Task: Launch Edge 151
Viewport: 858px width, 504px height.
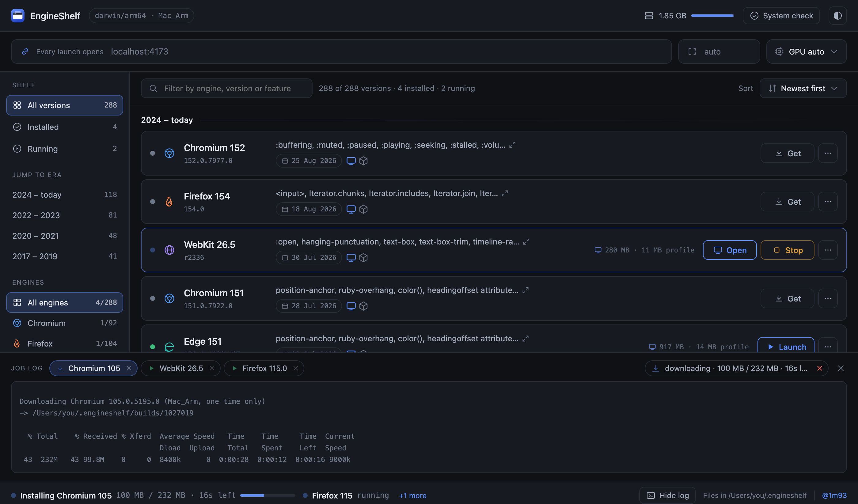Action: coord(786,345)
